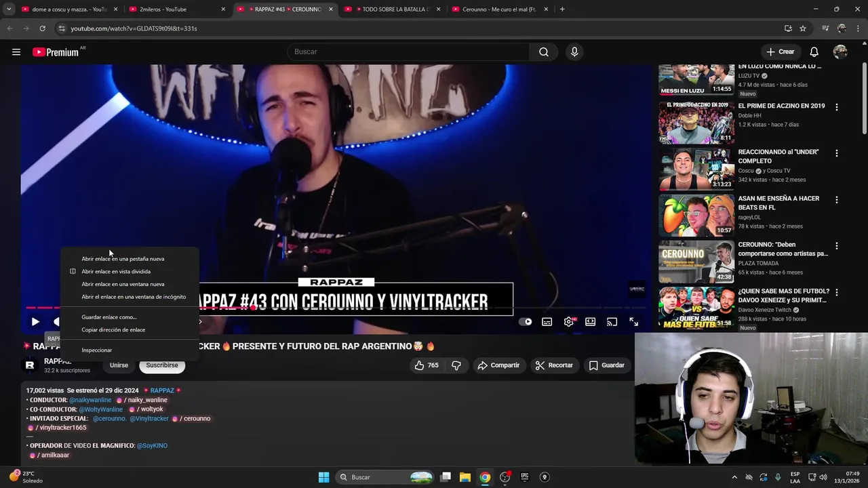Click the Recortar clip button
This screenshot has height=488, width=868.
[554, 365]
